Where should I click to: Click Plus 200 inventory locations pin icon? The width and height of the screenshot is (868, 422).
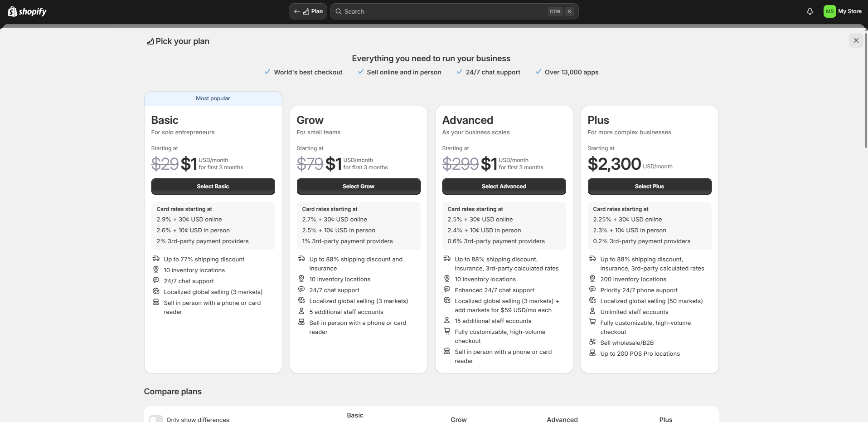[592, 279]
